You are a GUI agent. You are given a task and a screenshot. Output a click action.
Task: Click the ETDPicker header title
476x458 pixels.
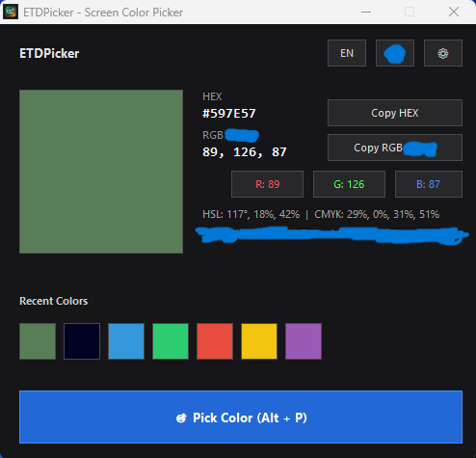click(49, 53)
